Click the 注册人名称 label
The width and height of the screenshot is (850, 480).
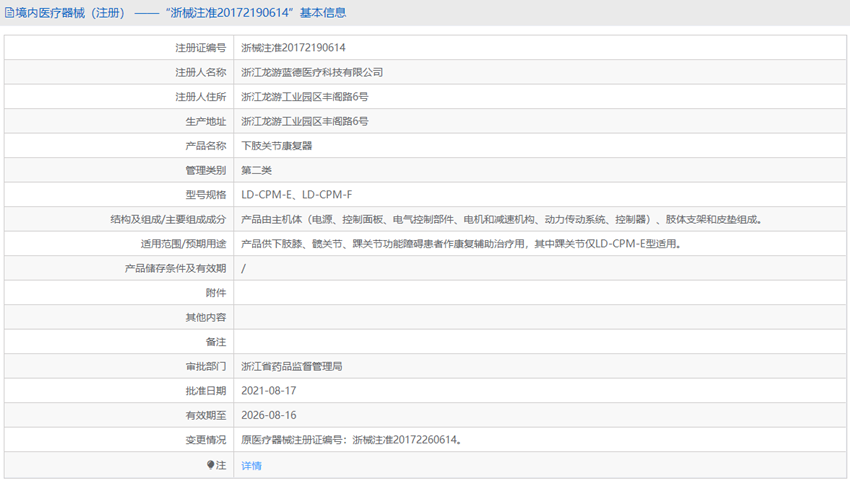[201, 72]
